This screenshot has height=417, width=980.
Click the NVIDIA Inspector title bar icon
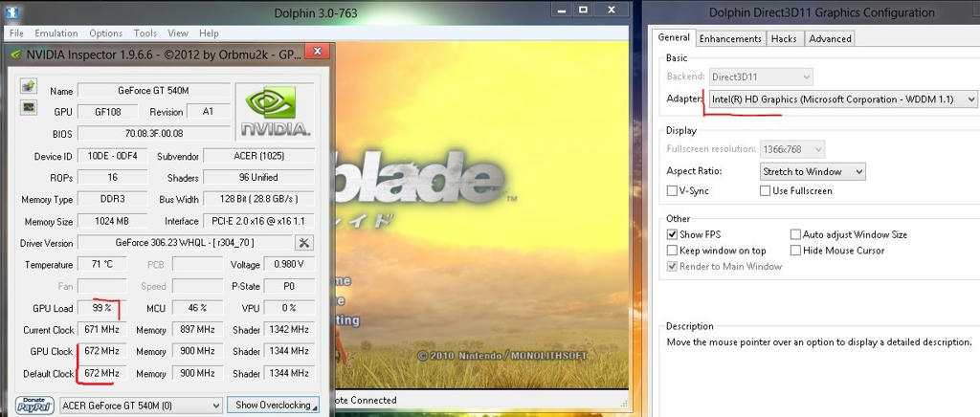16,55
